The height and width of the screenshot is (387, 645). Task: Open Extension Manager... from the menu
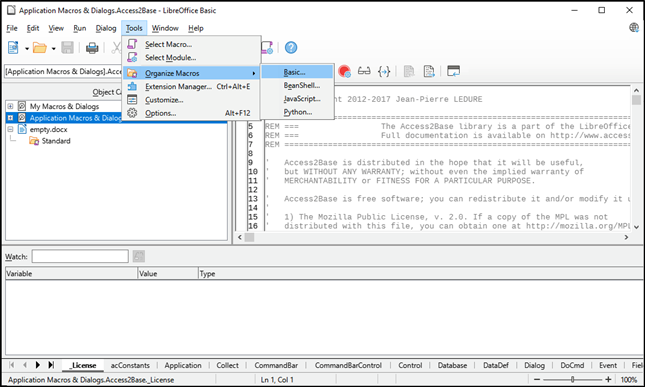(192, 86)
